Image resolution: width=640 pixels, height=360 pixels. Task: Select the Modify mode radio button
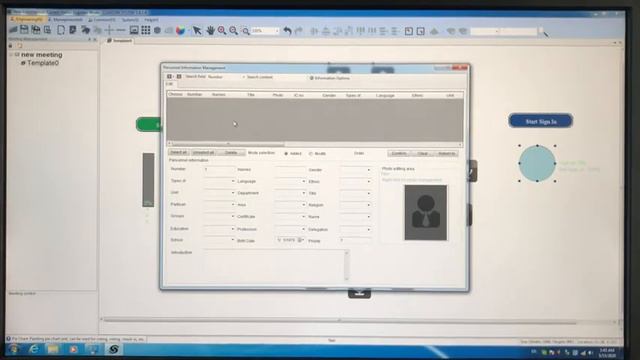pyautogui.click(x=311, y=153)
